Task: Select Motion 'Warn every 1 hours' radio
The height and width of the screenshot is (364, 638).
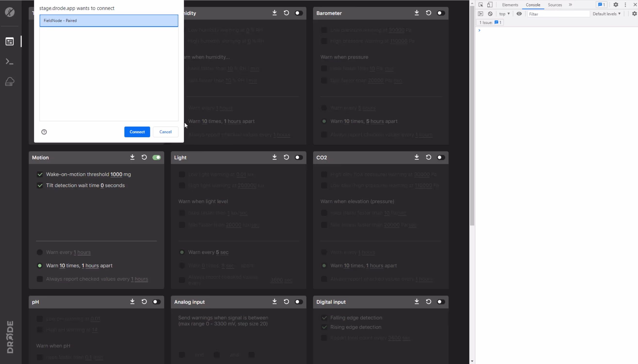Action: [40, 252]
